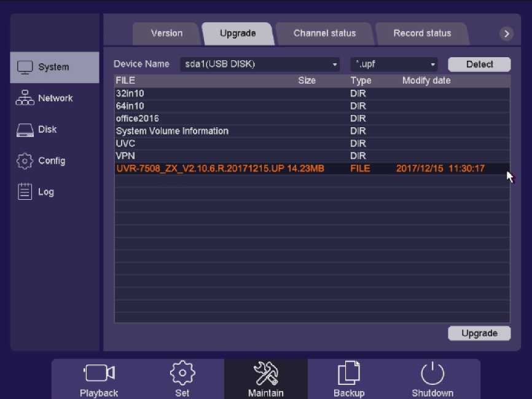Click the Detect button

point(479,64)
